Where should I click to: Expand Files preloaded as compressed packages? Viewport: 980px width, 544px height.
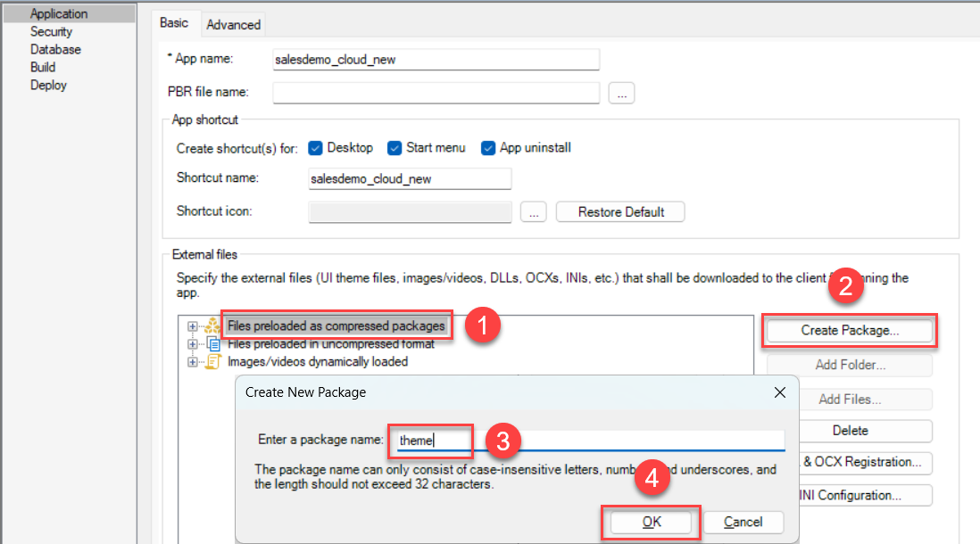click(x=192, y=326)
